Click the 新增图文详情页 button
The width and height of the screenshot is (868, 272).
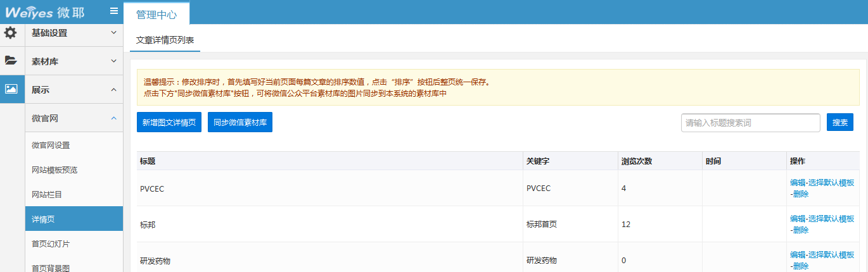(169, 123)
